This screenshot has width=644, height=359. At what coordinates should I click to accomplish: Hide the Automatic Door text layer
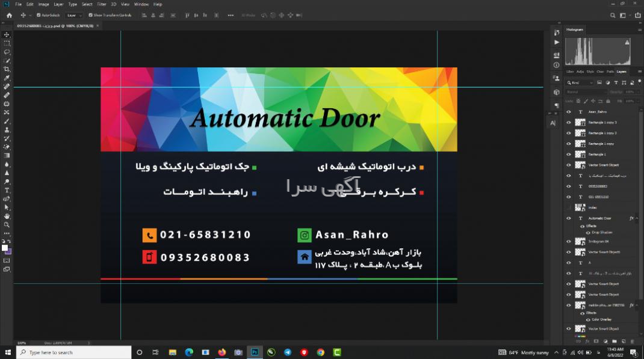tap(568, 218)
